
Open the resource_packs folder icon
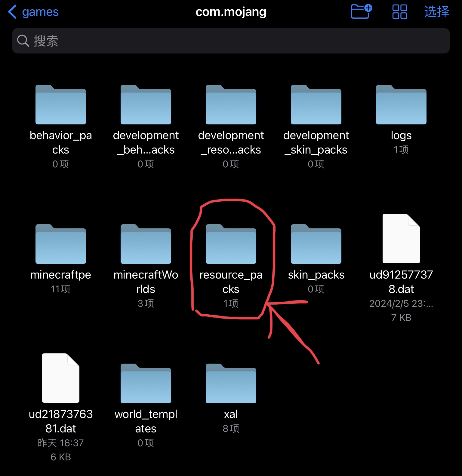click(231, 244)
